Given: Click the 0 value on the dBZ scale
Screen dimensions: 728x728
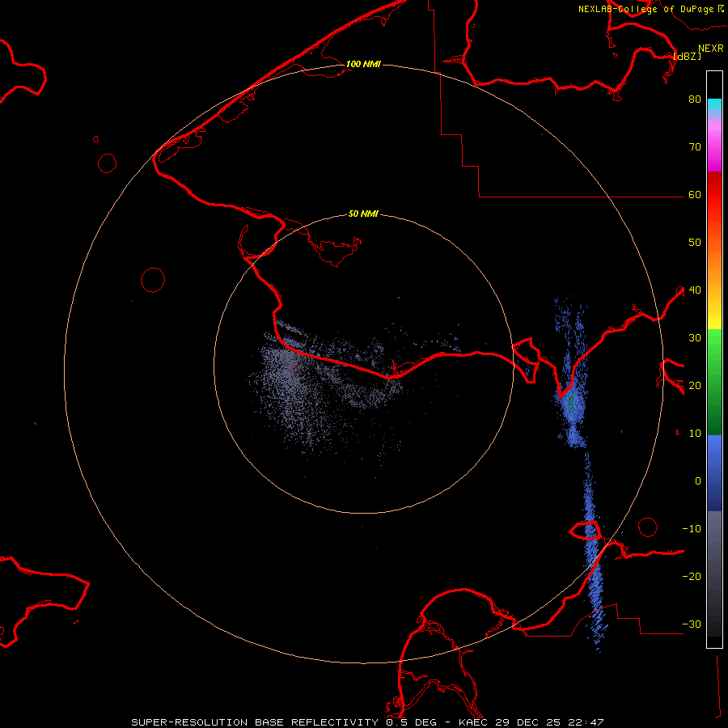Looking at the screenshot, I should pos(698,481).
